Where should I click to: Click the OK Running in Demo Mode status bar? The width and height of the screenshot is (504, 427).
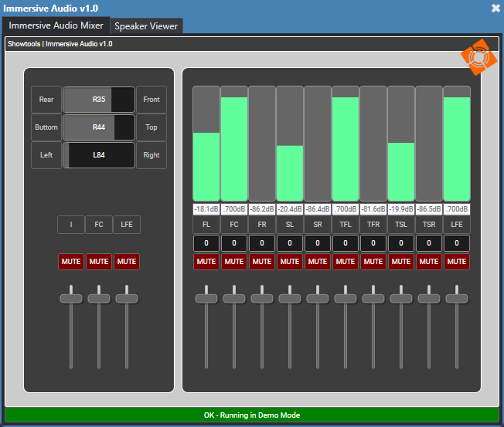point(252,415)
